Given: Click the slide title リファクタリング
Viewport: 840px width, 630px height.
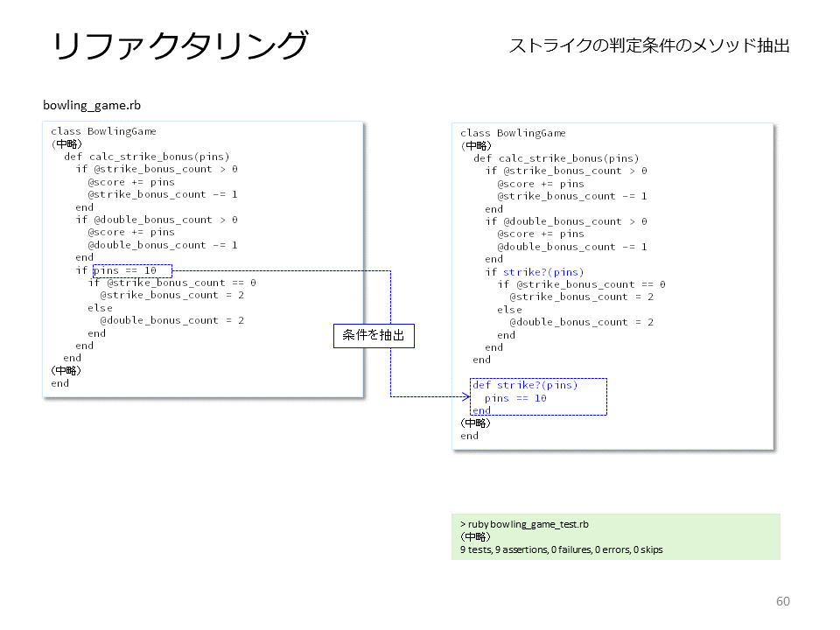Looking at the screenshot, I should point(180,45).
